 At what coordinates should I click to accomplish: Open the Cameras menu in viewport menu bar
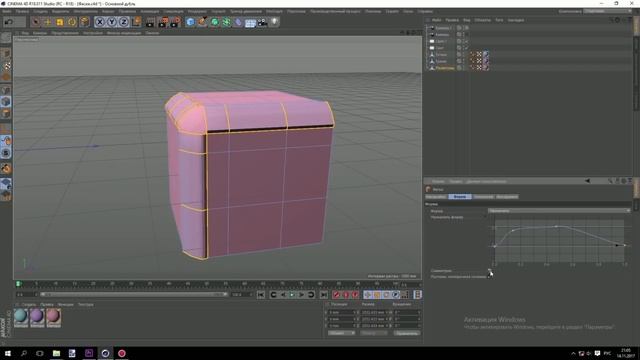coord(40,33)
